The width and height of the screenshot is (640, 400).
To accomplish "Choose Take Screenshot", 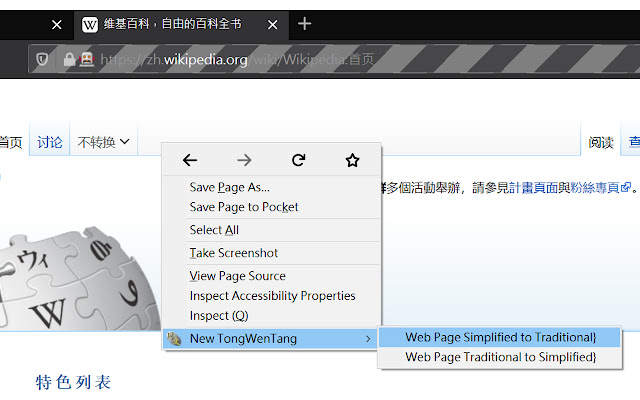I will pyautogui.click(x=272, y=253).
